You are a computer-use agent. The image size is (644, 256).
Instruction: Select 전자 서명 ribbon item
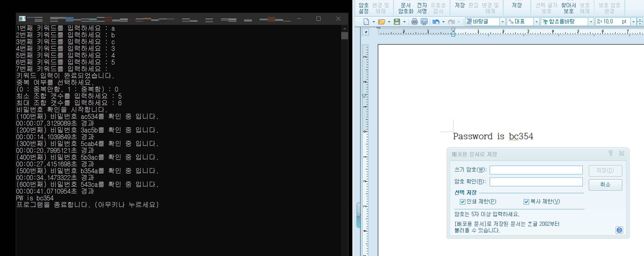pyautogui.click(x=422, y=8)
